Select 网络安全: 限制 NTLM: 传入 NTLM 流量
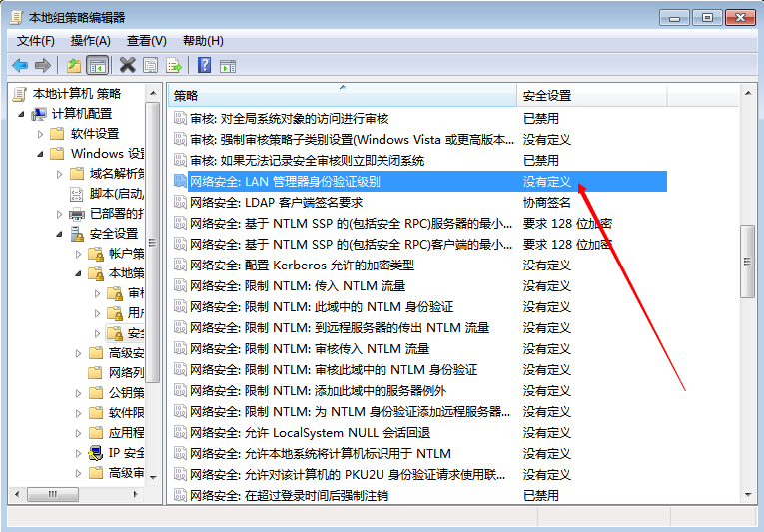The image size is (764, 532). pyautogui.click(x=298, y=286)
